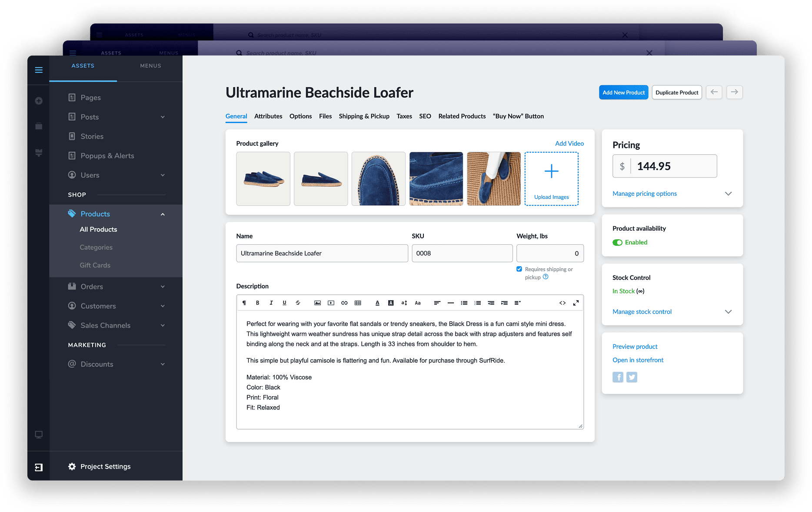Insert a table into the description
812x512 pixels.
(358, 303)
